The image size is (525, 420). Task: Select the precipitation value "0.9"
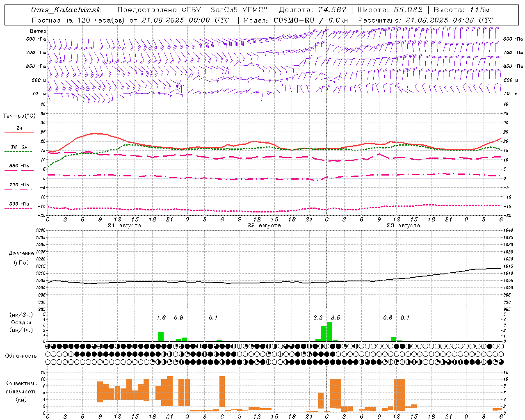tap(178, 318)
